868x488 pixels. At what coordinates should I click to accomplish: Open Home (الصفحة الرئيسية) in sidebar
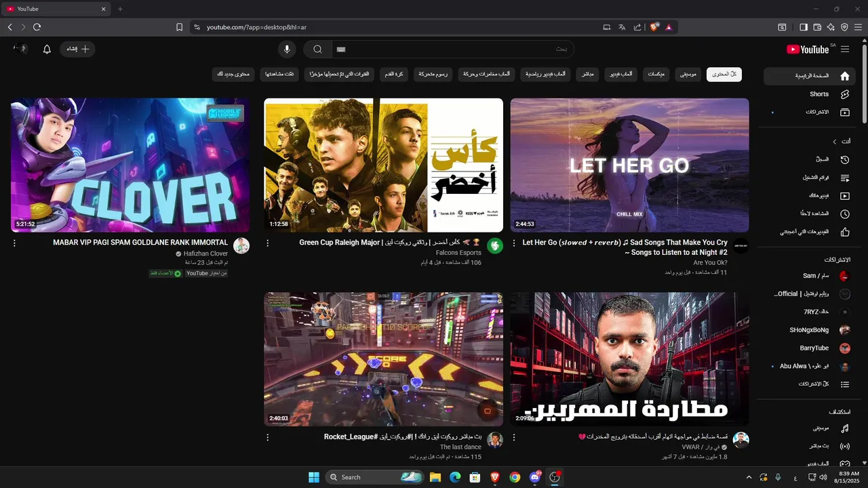(x=809, y=76)
